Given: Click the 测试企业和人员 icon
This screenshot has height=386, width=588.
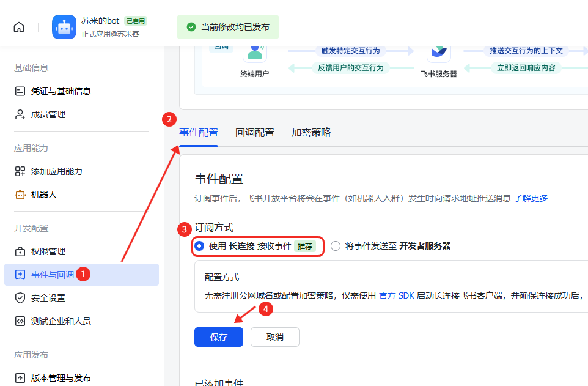Looking at the screenshot, I should tap(20, 321).
